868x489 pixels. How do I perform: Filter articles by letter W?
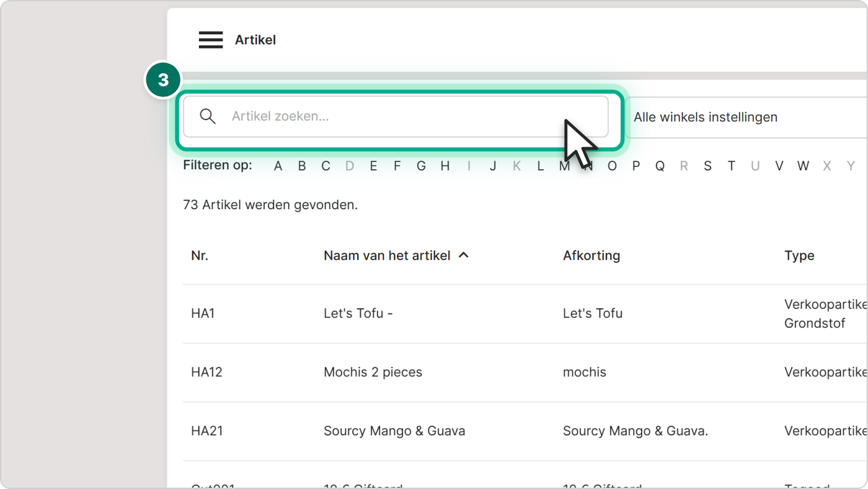[803, 166]
